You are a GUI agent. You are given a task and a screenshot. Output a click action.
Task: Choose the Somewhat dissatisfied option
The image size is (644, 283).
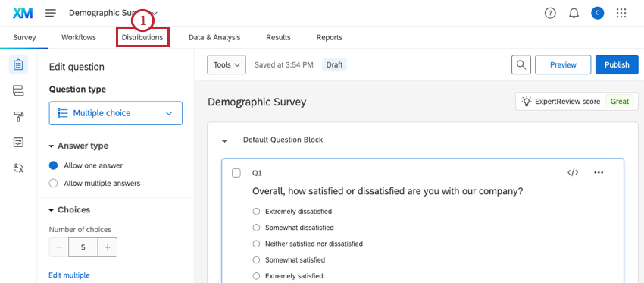click(x=257, y=228)
